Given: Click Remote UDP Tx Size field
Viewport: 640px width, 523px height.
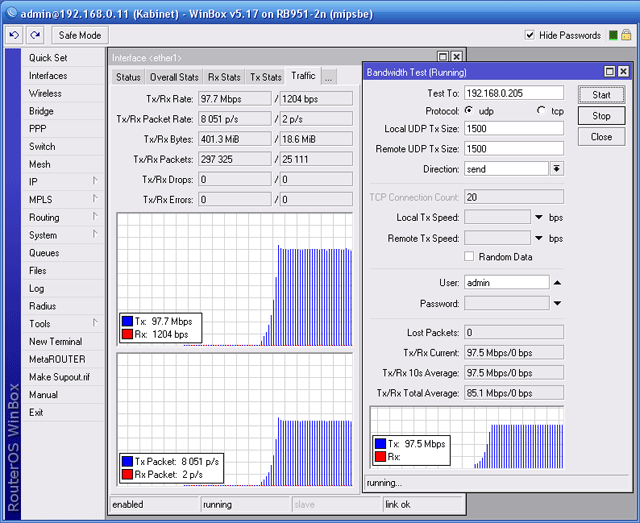Looking at the screenshot, I should coord(514,149).
